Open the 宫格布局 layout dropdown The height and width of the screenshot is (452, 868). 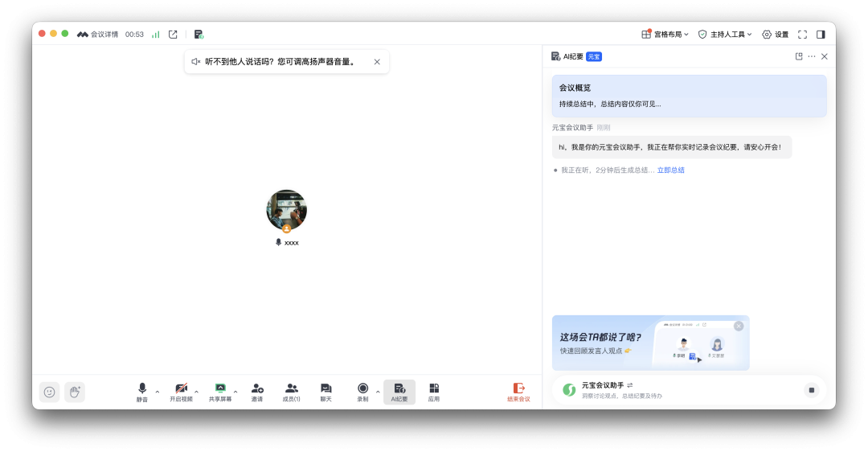tap(665, 35)
